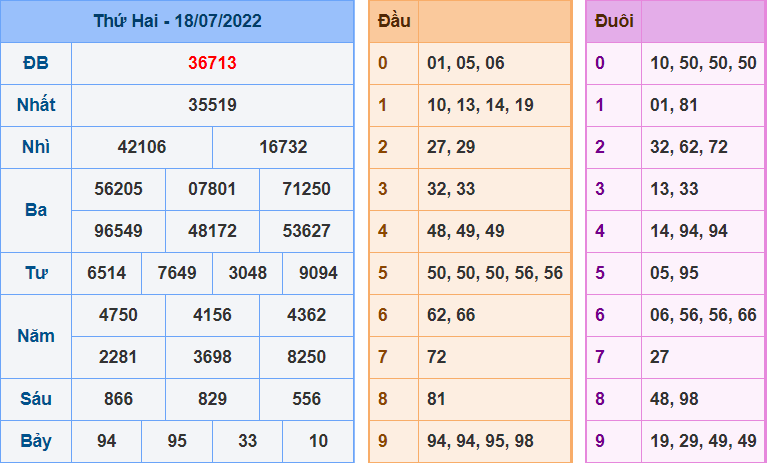Select Đầu values 27, 29

click(x=451, y=147)
